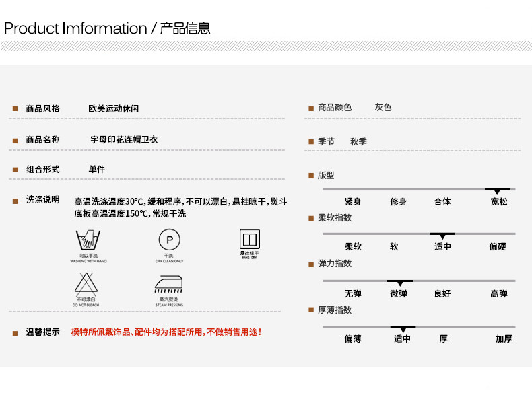Click the 弹力指数 slider marker at 微弹

[400, 283]
